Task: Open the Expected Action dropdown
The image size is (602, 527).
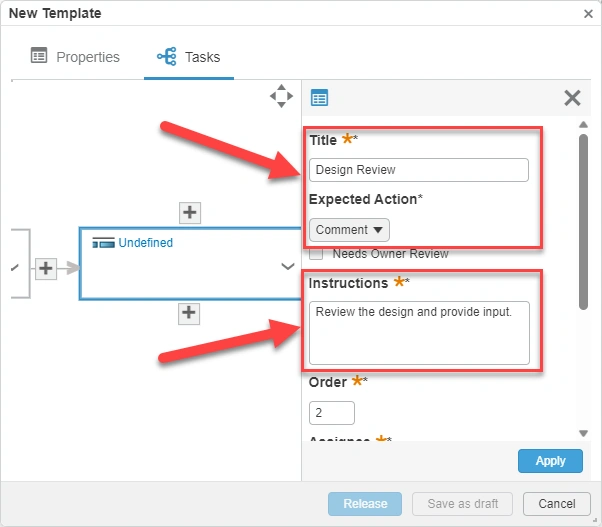Action: click(349, 230)
